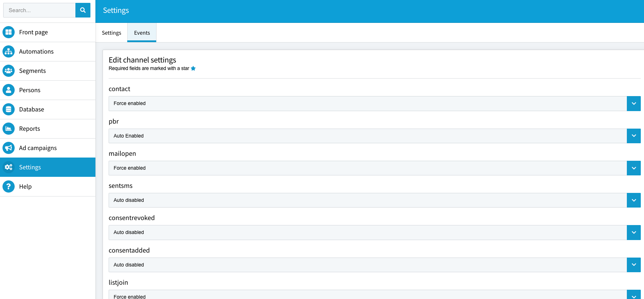Click the Database stack icon
Viewport: 644px width, 299px height.
[9, 109]
